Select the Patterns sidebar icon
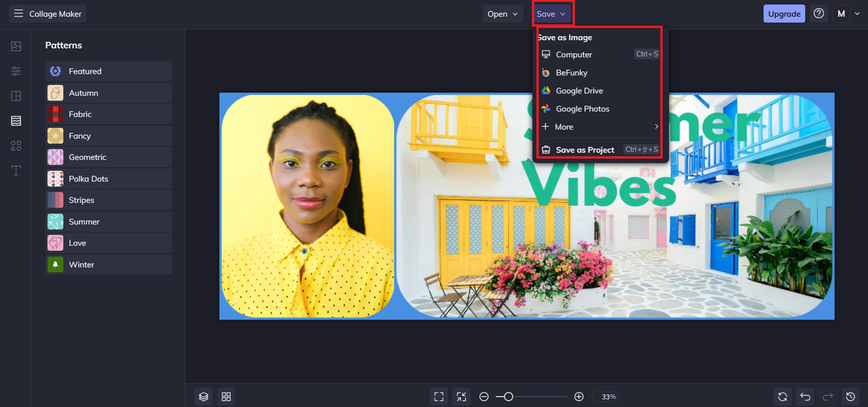 pos(16,121)
